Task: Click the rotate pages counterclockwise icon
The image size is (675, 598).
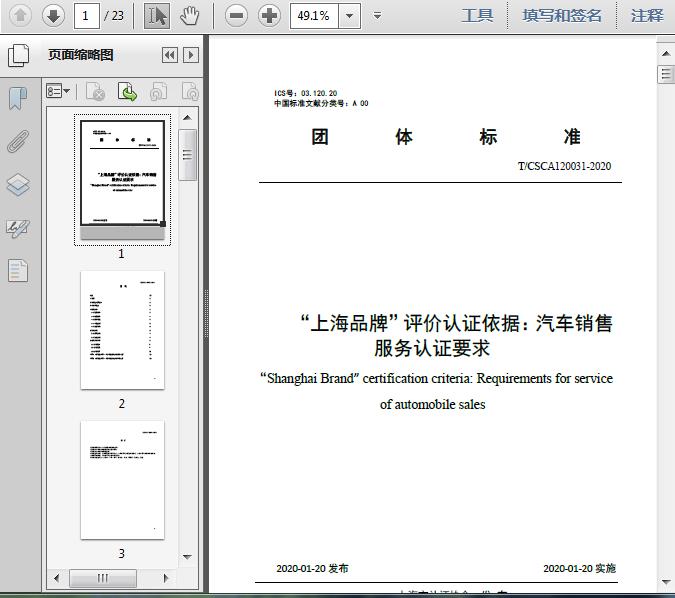Action: [158, 91]
